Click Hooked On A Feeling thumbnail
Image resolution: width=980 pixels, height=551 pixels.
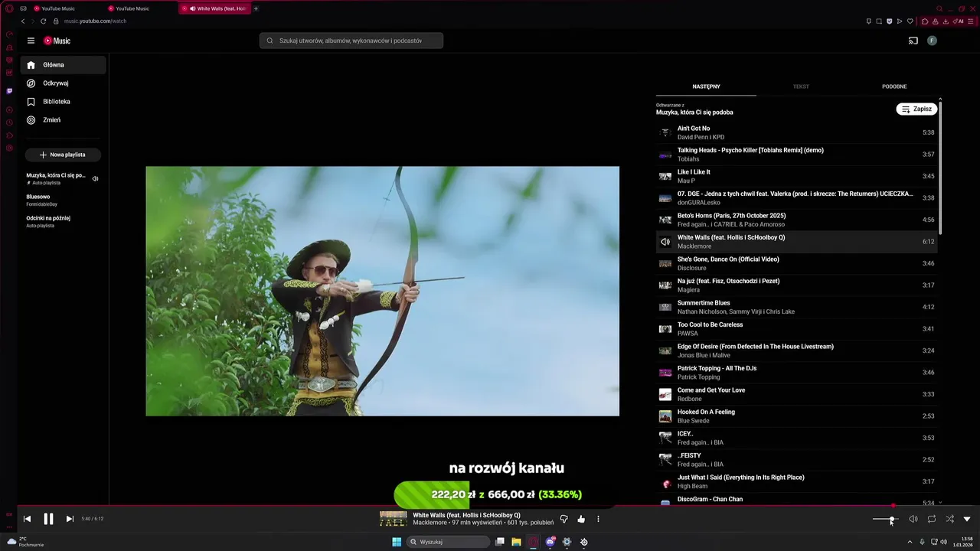coord(665,416)
